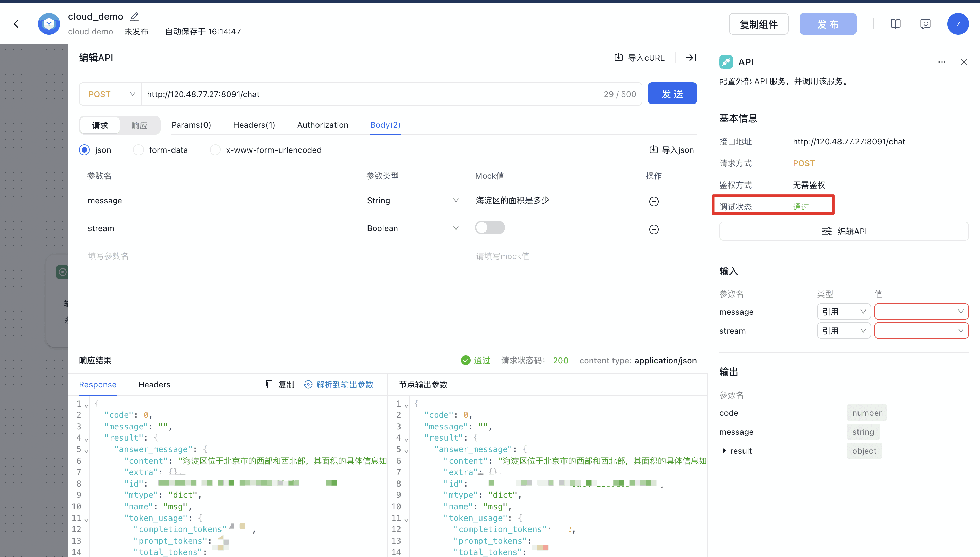This screenshot has height=557, width=980.
Task: Switch to the Response result tab
Action: click(x=97, y=384)
